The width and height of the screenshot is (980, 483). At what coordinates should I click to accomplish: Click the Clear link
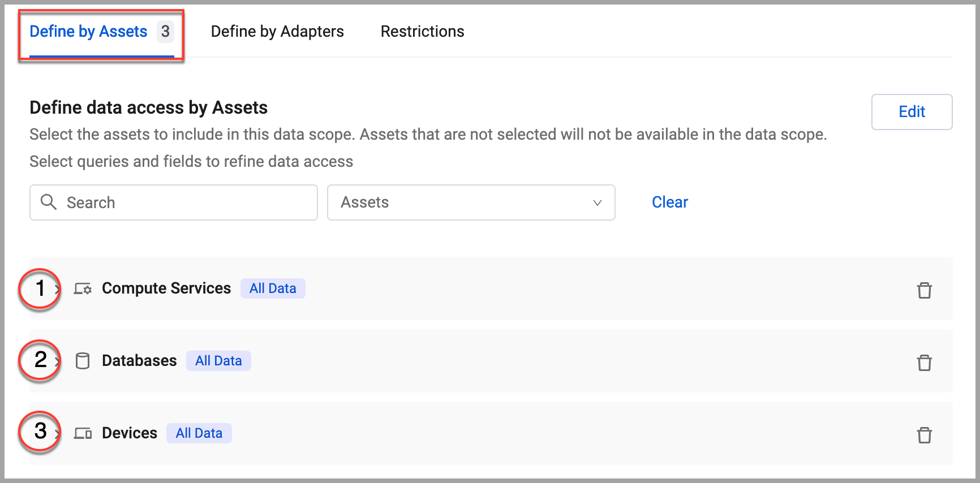tap(670, 202)
